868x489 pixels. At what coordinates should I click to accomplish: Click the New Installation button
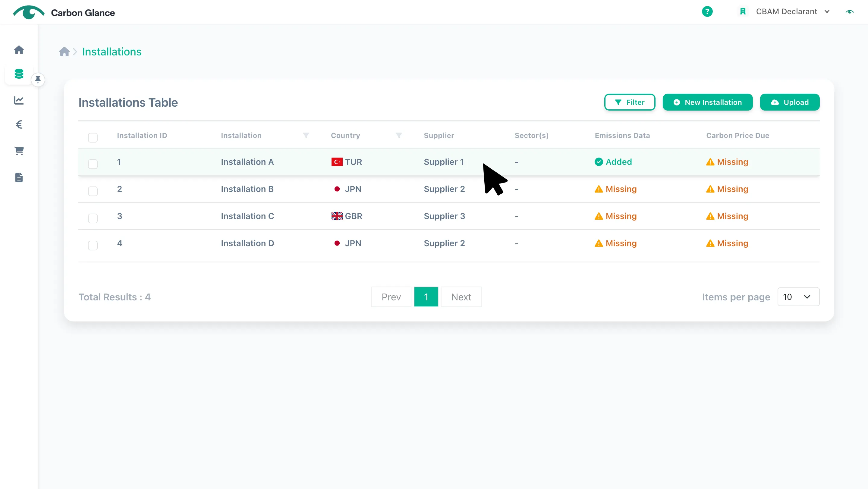(707, 102)
